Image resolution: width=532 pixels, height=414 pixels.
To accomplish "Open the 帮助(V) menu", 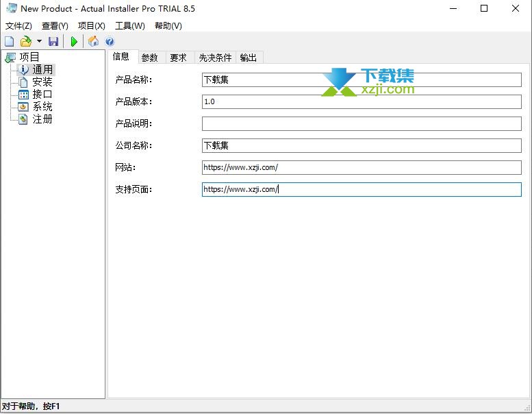I will [168, 26].
